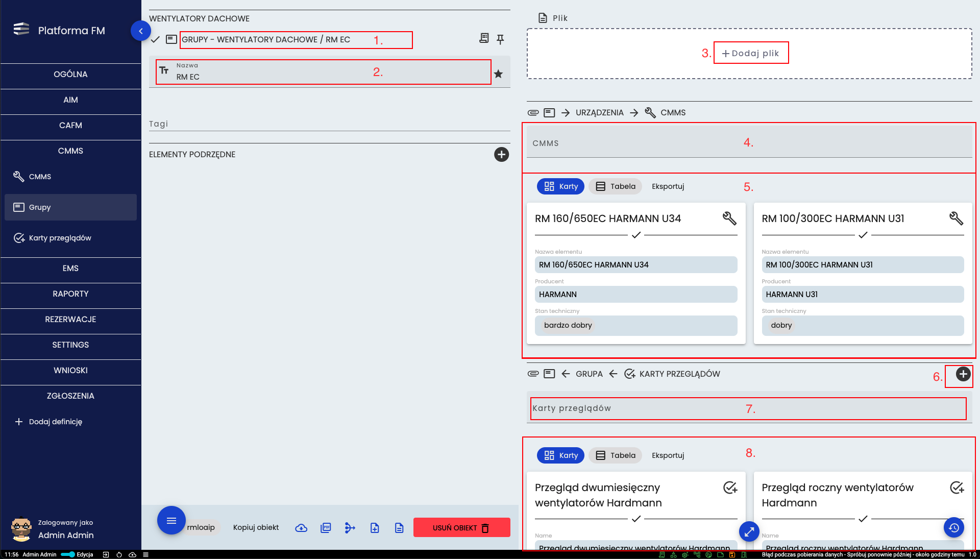Expand the AIM sidebar section
Viewport: 980px width, 559px height.
(x=70, y=100)
